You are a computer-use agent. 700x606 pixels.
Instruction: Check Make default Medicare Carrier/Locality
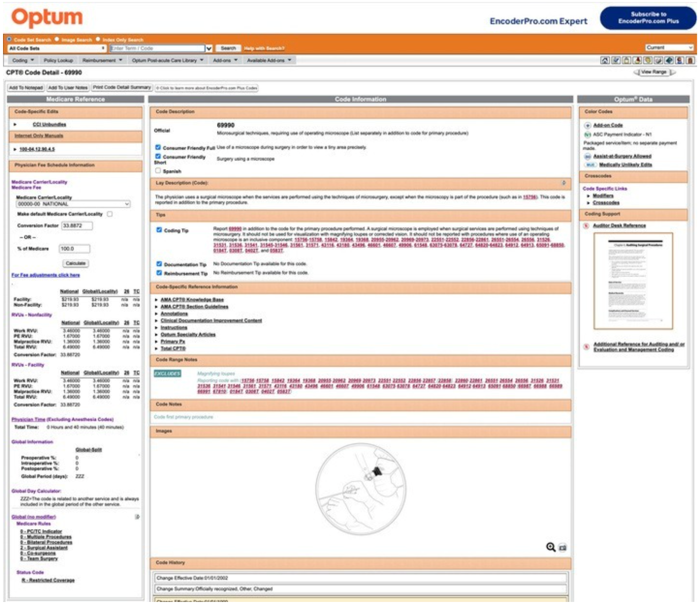point(110,214)
